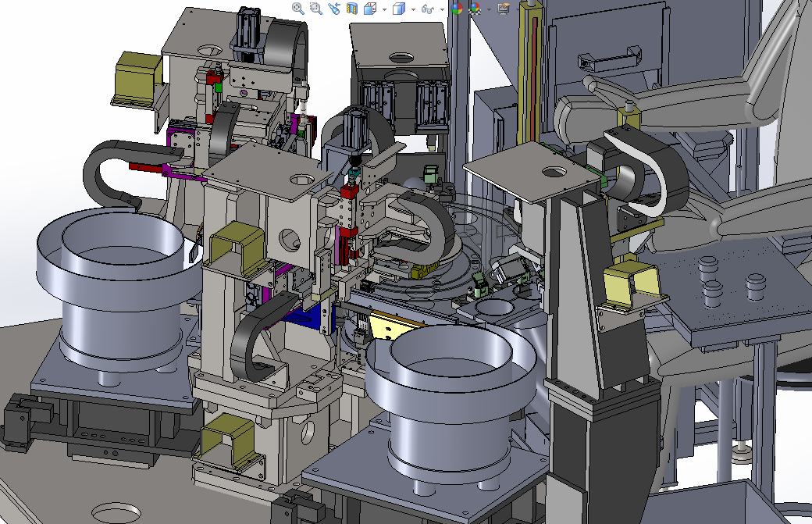This screenshot has height=524, width=812.
Task: Click the Edit Appearance color ball icon
Action: click(457, 9)
